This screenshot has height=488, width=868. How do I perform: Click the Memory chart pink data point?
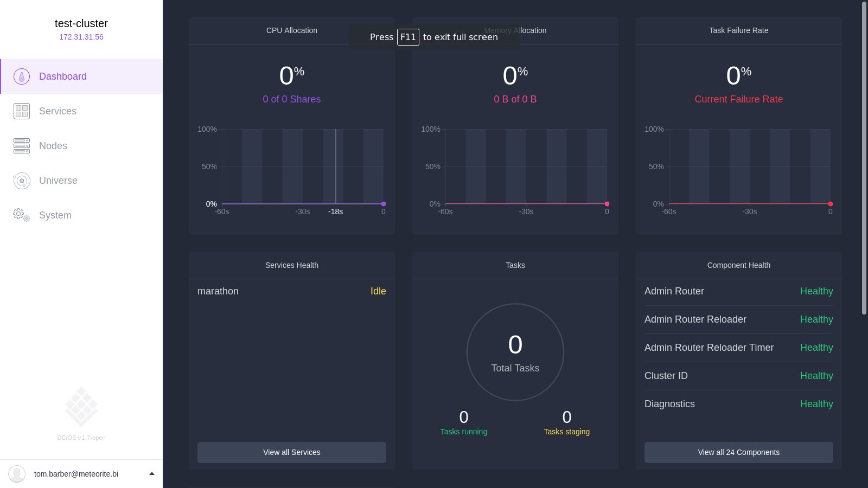click(x=607, y=204)
